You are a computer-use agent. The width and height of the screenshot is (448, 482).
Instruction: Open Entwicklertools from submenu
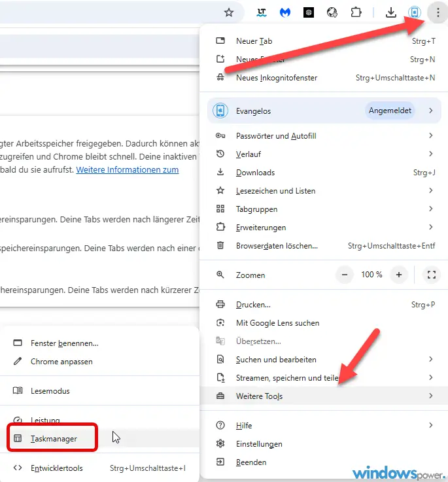tap(99, 468)
